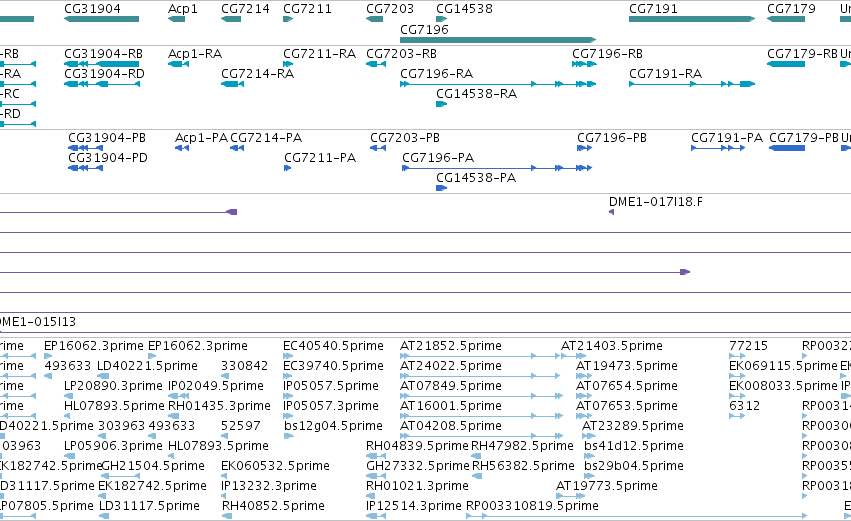Screen dimensions: 851x521
Task: Open the CG7196-RB transcript label
Action: (607, 54)
